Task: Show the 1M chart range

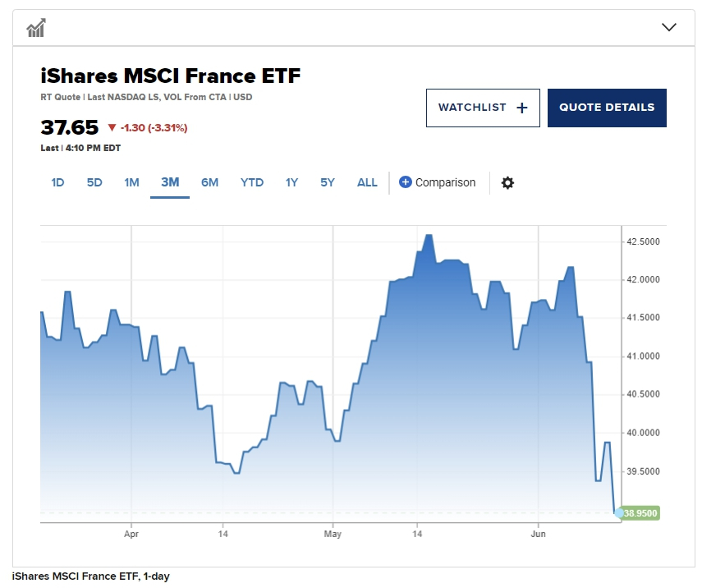Action: pyautogui.click(x=131, y=182)
